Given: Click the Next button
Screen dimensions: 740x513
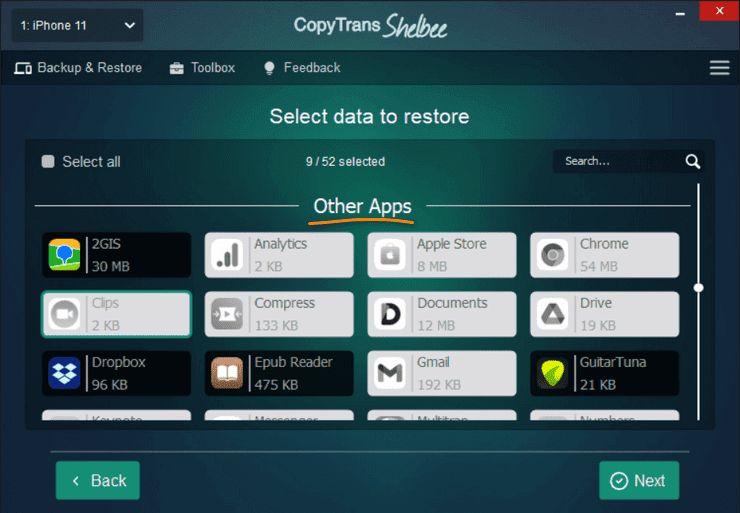Looking at the screenshot, I should pos(639,480).
